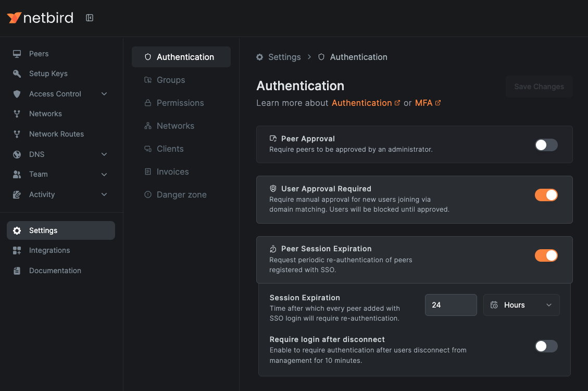This screenshot has height=391, width=588.
Task: Expand the Access Control section
Action: (104, 94)
